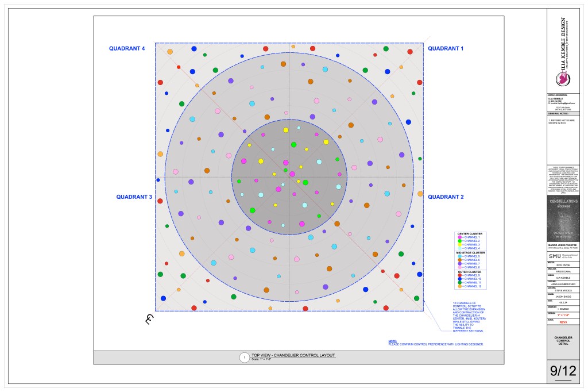The image size is (588, 392).
Task: Click the red Channel 9 legend swatch
Action: [459, 275]
